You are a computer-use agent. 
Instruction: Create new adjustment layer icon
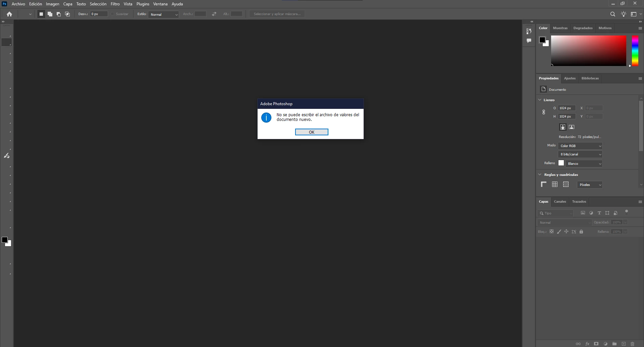click(x=605, y=344)
